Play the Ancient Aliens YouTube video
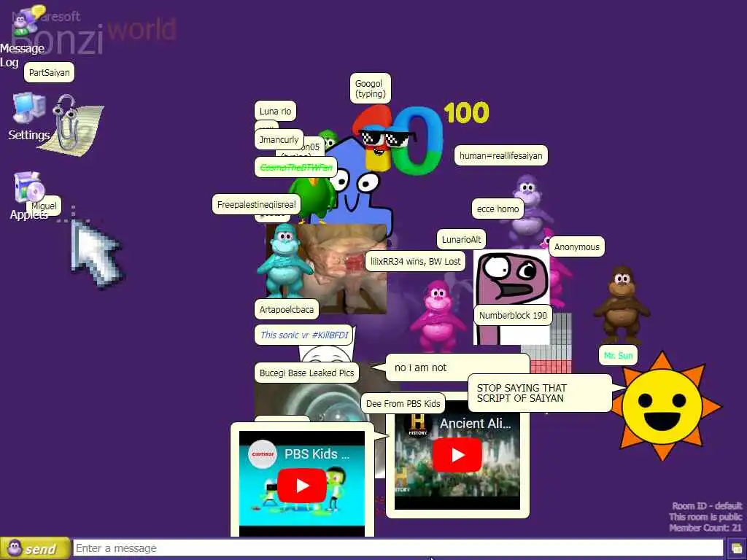 457,455
